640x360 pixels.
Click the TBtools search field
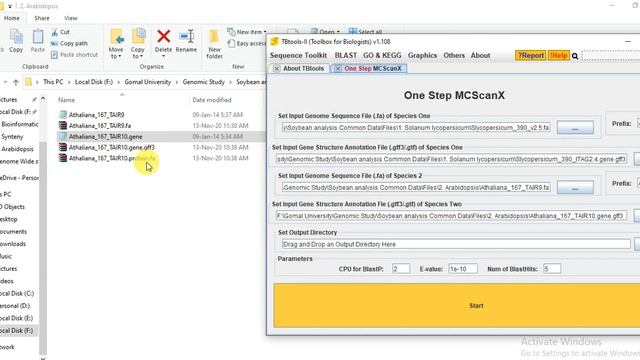click(x=611, y=56)
